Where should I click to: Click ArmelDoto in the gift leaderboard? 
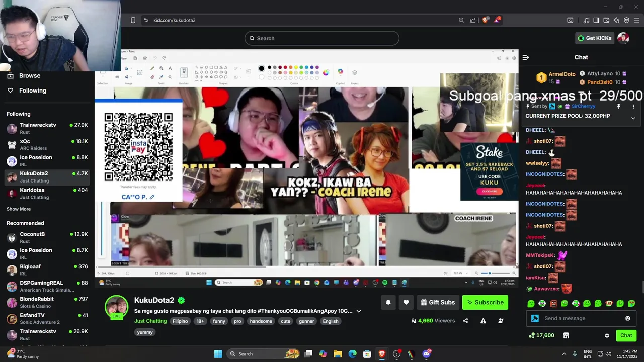[x=562, y=74]
